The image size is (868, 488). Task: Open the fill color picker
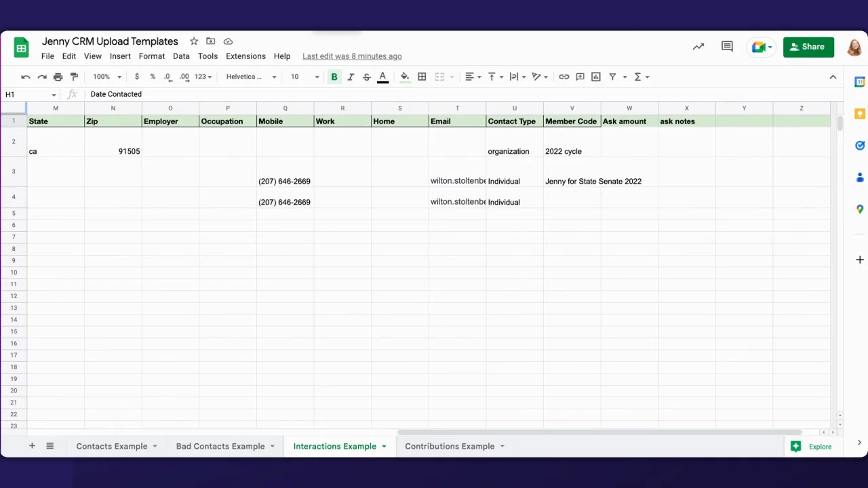pos(405,77)
